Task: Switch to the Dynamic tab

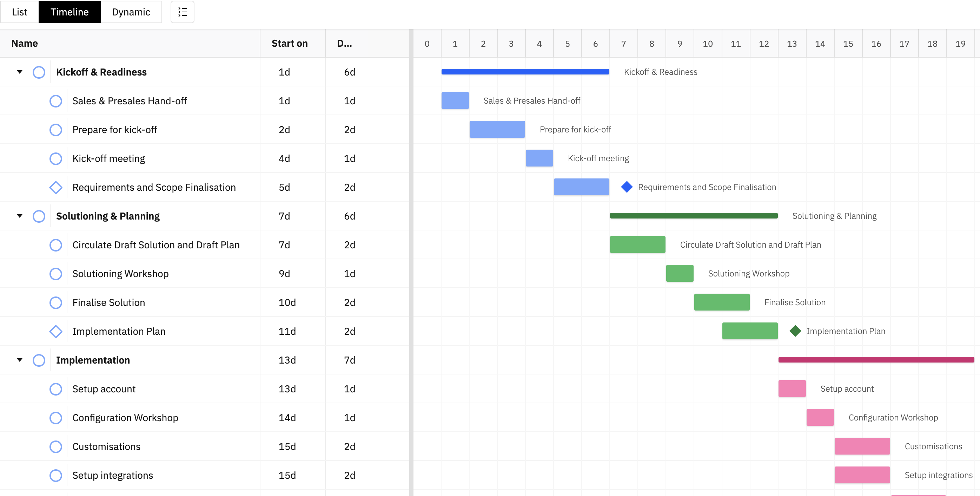Action: click(x=131, y=12)
